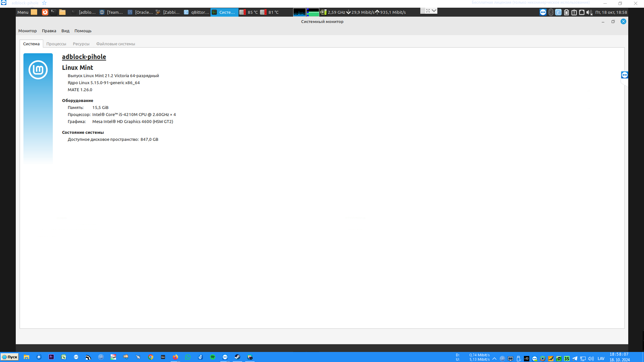The image size is (644, 362).
Task: Select the System tab (Система)
Action: tap(31, 44)
